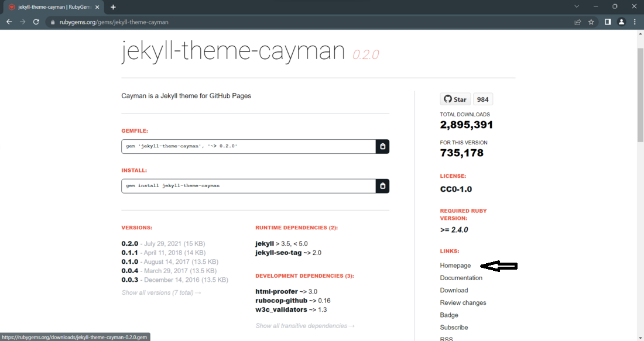Open the jekyll-seo-tag dependency
The height and width of the screenshot is (341, 644).
tap(279, 253)
